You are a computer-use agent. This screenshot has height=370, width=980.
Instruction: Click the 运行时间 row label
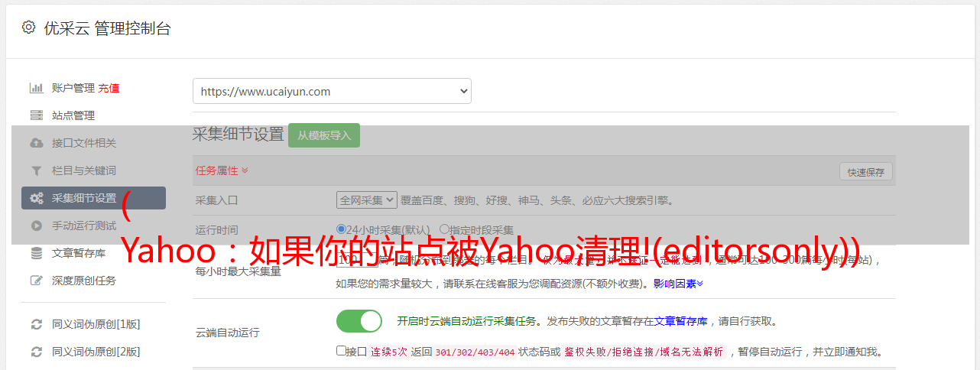[x=217, y=230]
